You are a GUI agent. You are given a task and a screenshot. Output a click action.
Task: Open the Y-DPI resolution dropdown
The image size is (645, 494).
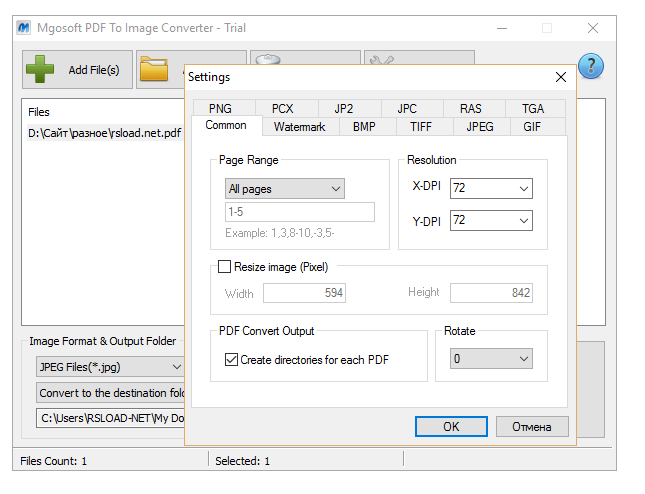click(x=491, y=220)
